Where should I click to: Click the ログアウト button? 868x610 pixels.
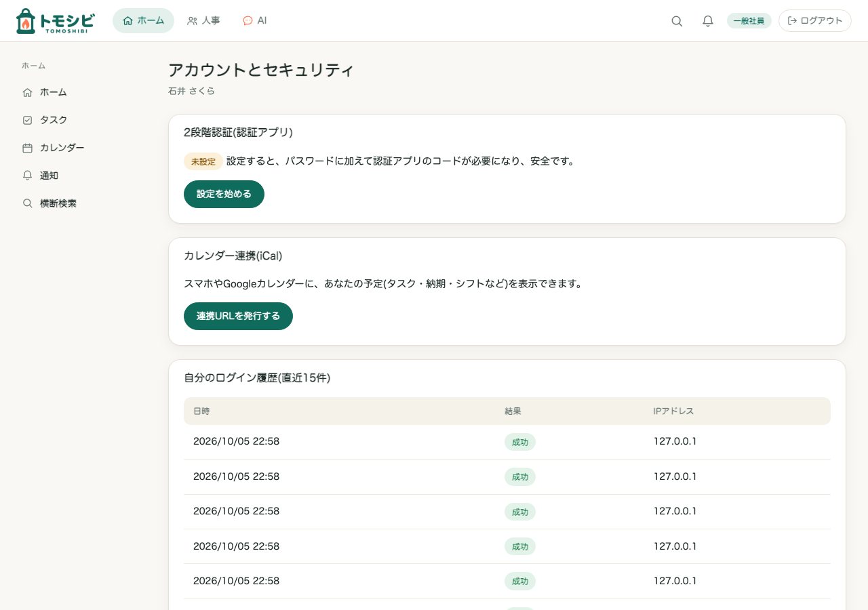815,21
